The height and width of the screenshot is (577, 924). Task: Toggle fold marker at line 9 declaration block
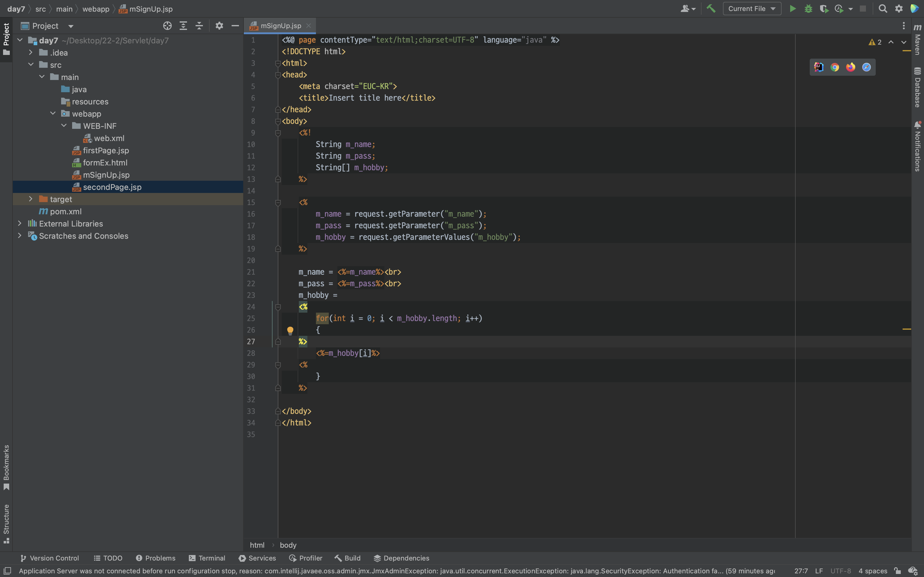coord(278,133)
